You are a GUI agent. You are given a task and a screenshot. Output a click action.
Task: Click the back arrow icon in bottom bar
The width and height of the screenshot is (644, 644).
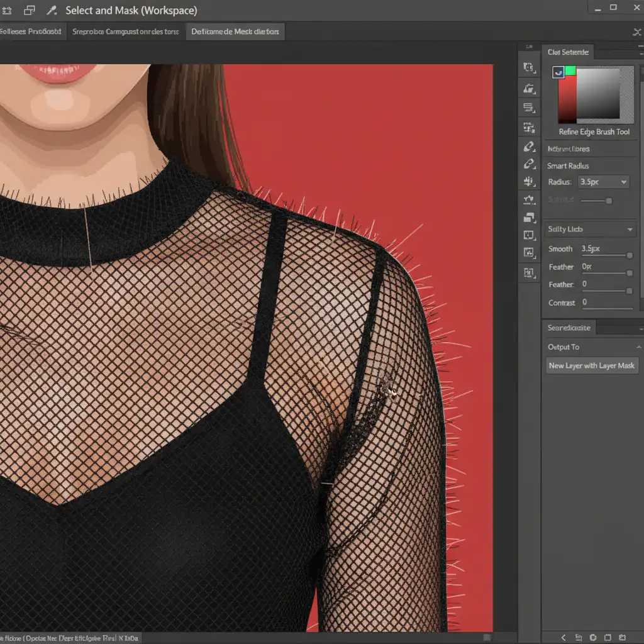(x=563, y=637)
